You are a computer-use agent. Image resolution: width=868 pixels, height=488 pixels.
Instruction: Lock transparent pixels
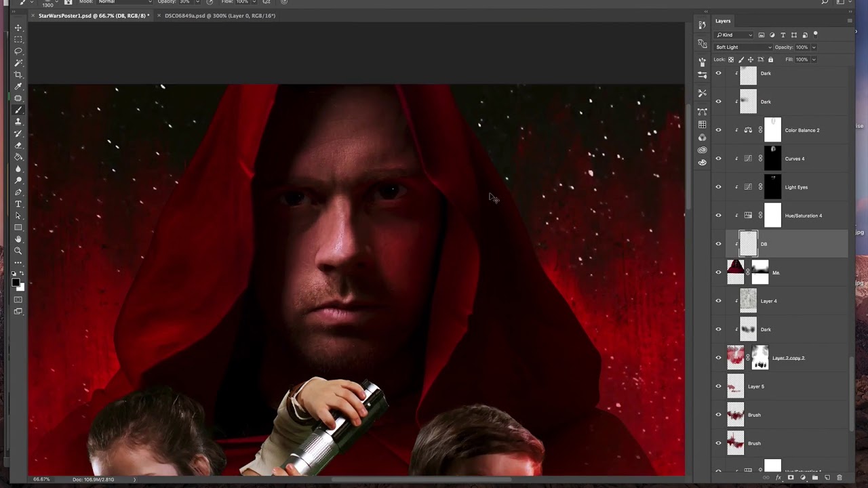click(731, 60)
